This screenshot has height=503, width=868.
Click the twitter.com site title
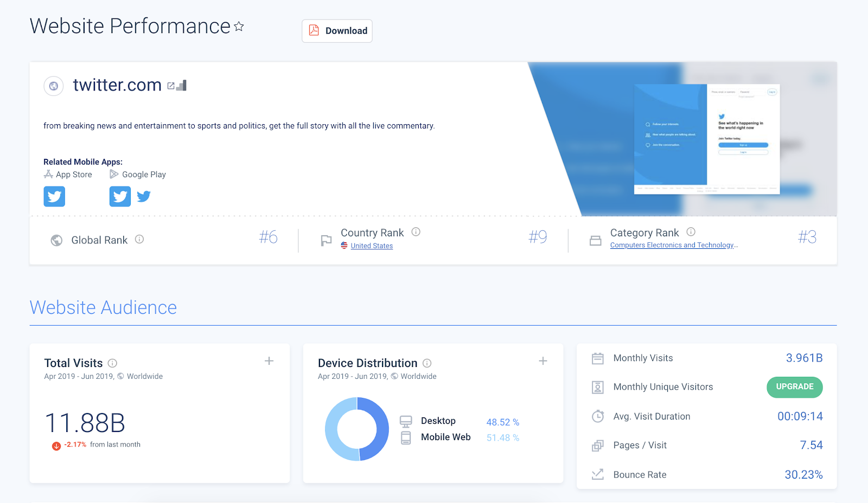[x=117, y=85]
